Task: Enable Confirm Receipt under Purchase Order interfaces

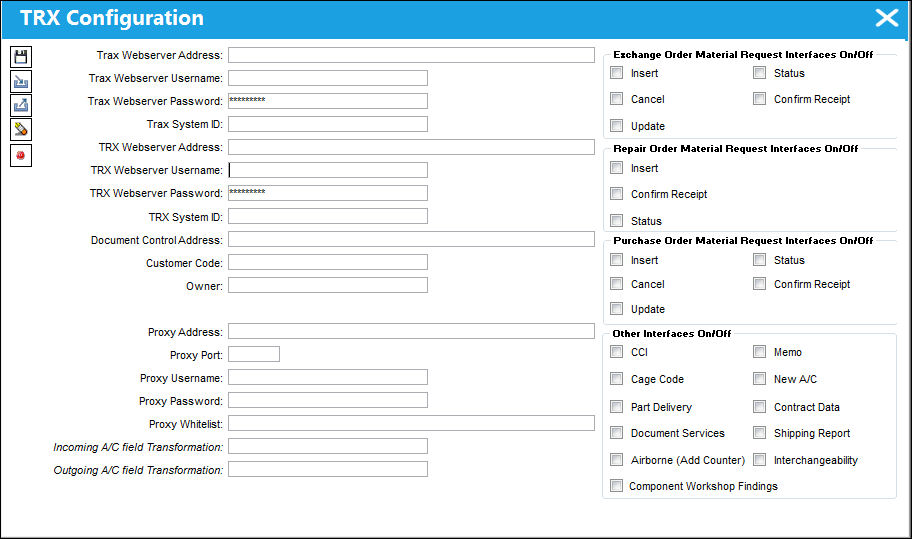Action: click(x=760, y=284)
